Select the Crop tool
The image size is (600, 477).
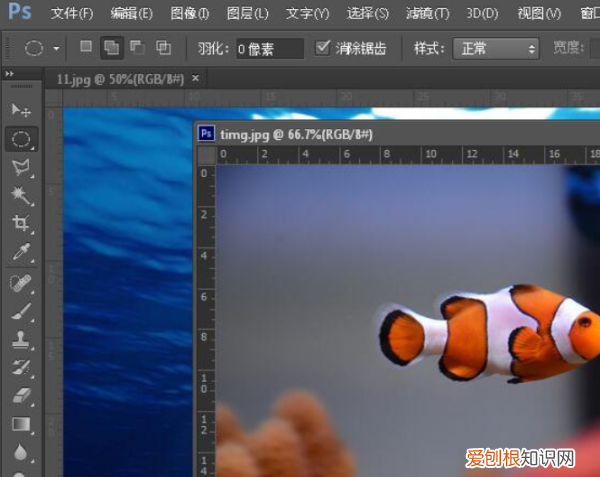pos(21,223)
